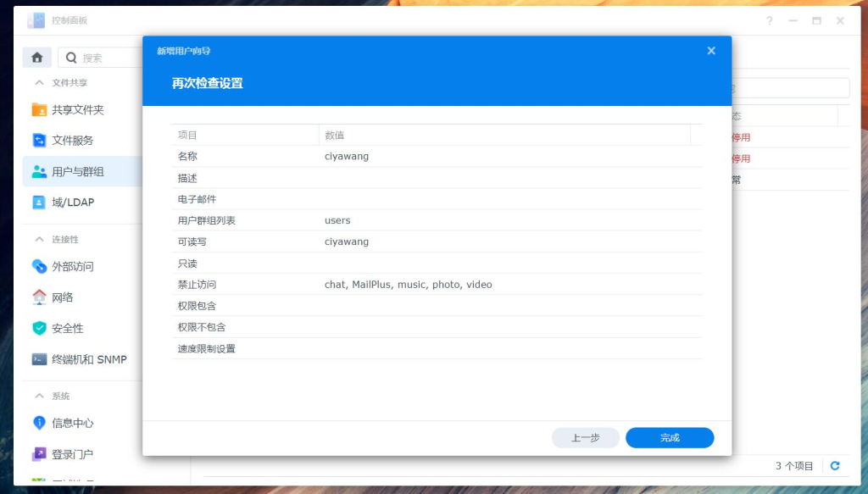The width and height of the screenshot is (868, 494).
Task: Click the home icon above the sidebar
Action: pyautogui.click(x=36, y=56)
